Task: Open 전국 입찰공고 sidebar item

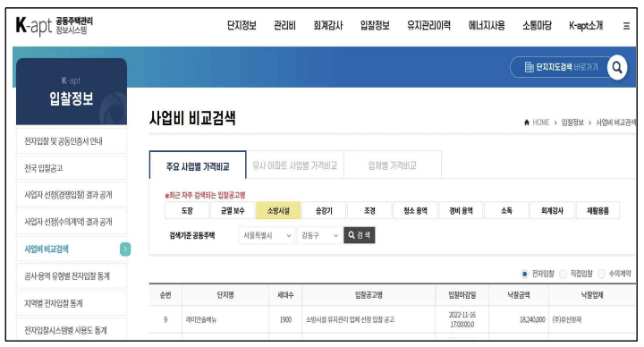Action: click(72, 167)
